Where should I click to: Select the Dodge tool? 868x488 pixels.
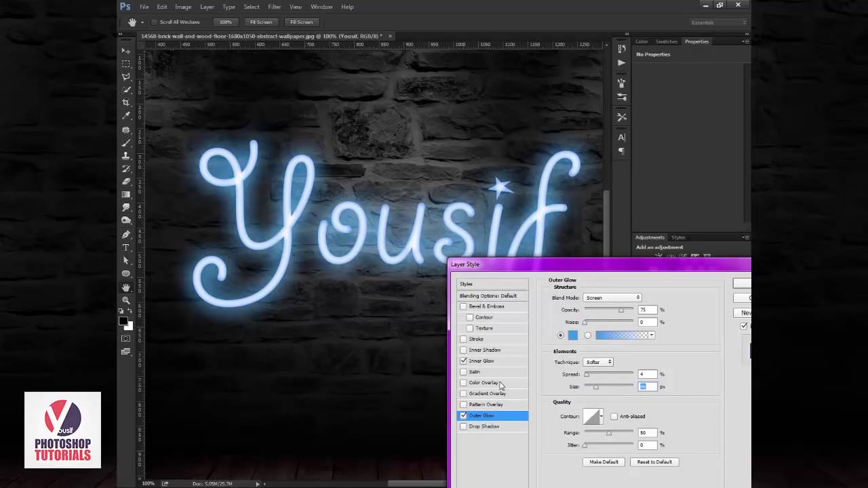[126, 221]
